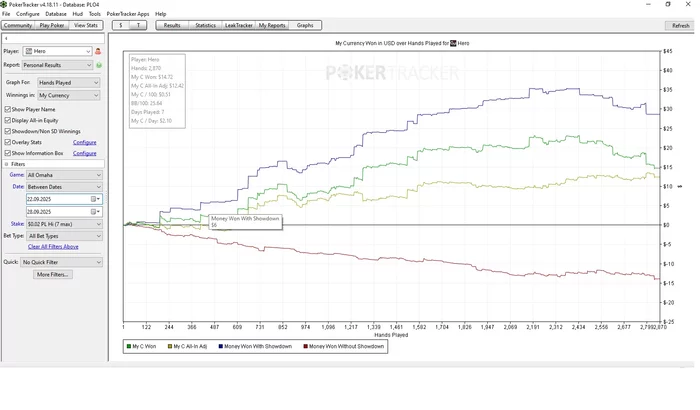Open the Report dropdown Personal Results

[x=58, y=65]
